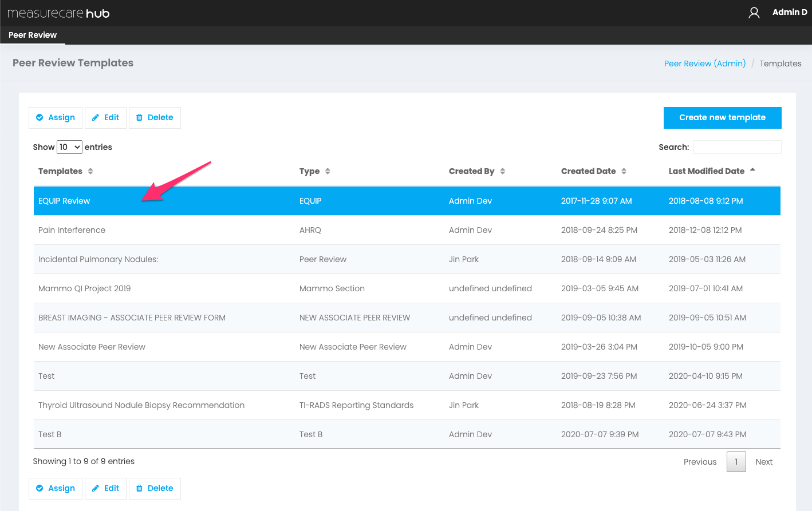Click the top Assign button
812x511 pixels.
pos(56,118)
